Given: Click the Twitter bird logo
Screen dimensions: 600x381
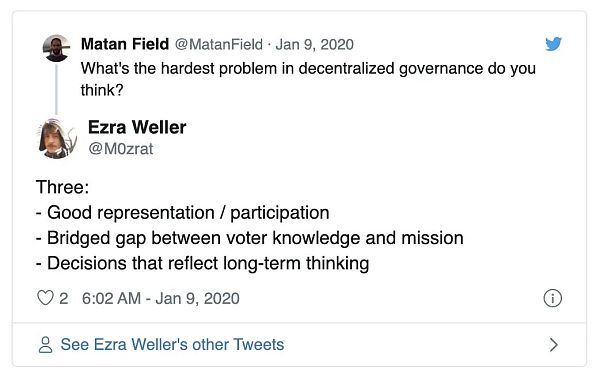Looking at the screenshot, I should (553, 44).
